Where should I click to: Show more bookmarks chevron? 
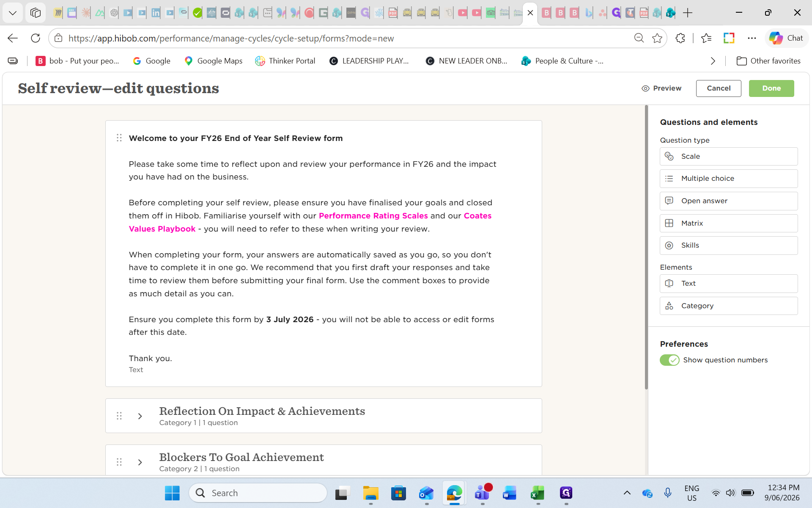pos(713,61)
